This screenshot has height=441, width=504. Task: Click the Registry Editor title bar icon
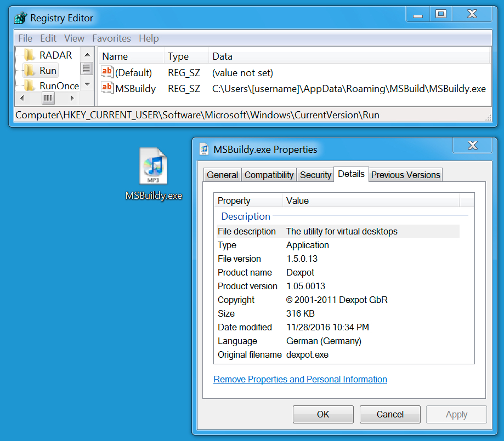20,18
